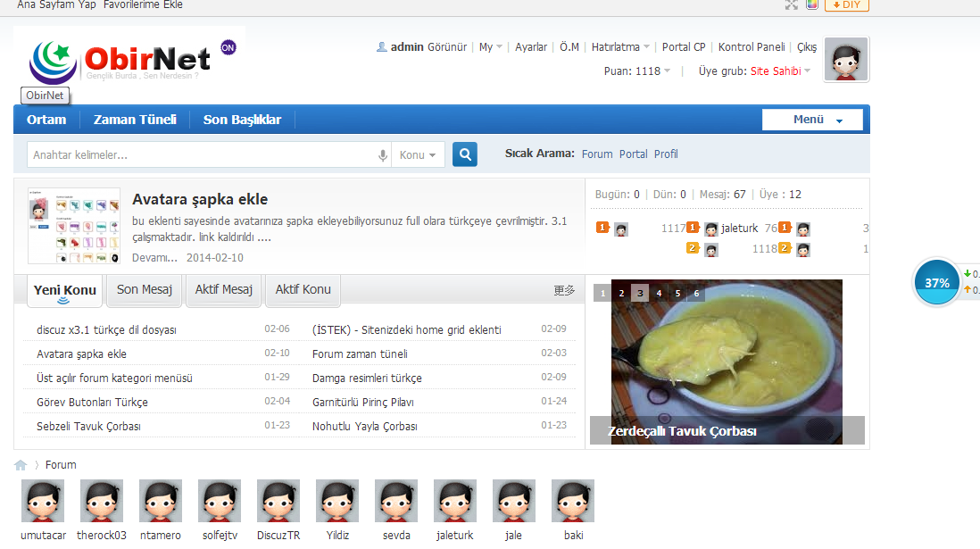Switch to the Aktif Konu tab
Image resolution: width=980 pixels, height=549 pixels.
303,289
